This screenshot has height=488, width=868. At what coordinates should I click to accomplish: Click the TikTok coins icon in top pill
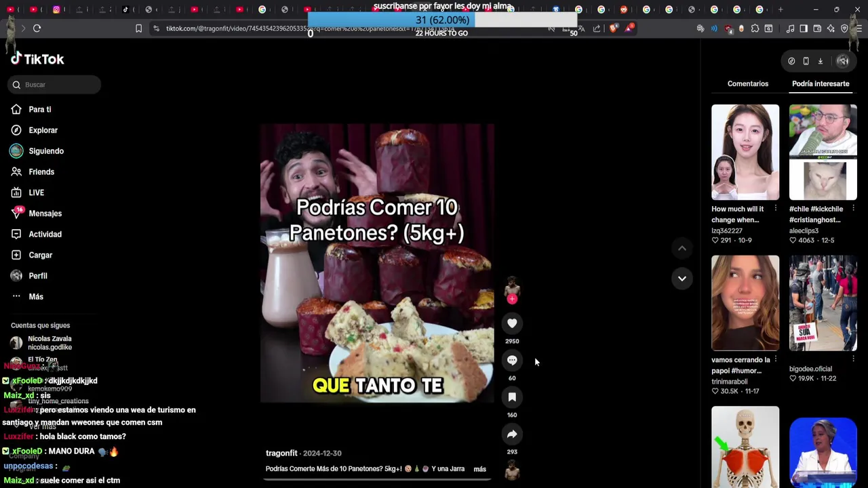coord(791,61)
